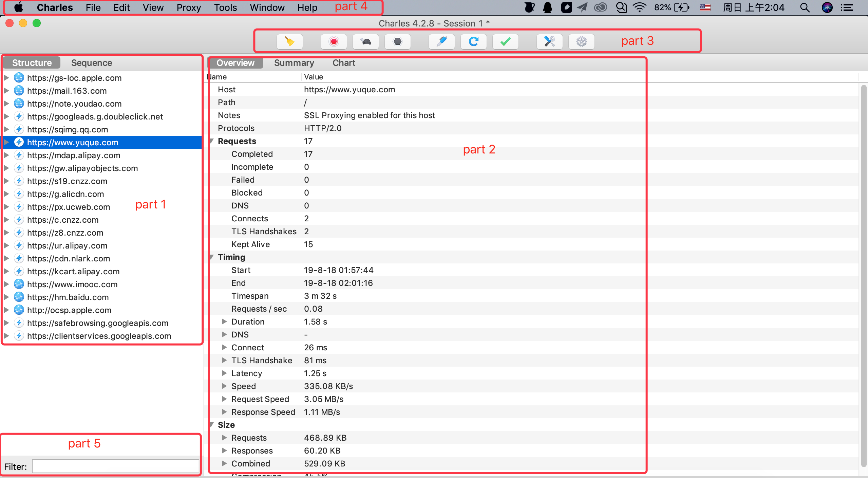The width and height of the screenshot is (868, 478).
Task: Click the blue repeat request icon
Action: point(473,42)
